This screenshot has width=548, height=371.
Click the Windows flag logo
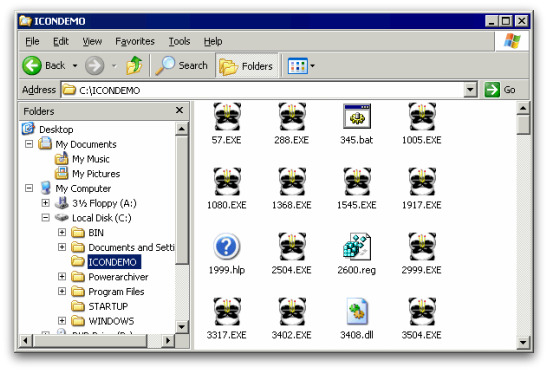[512, 41]
